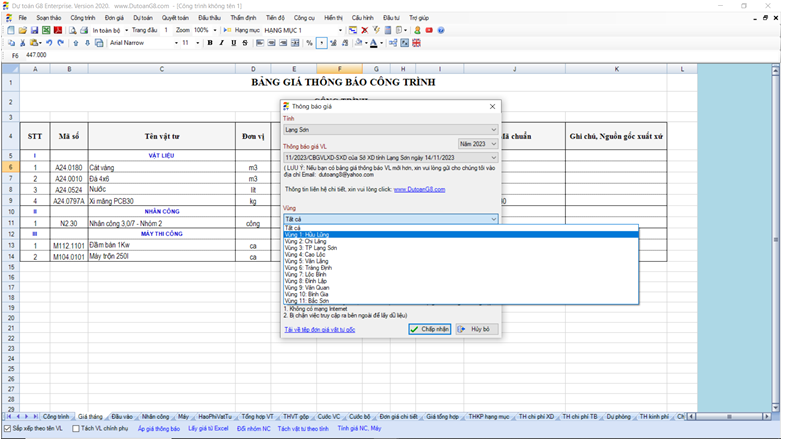Click the printer icon
Image resolution: width=787 pixels, height=442 pixels.
click(84, 30)
